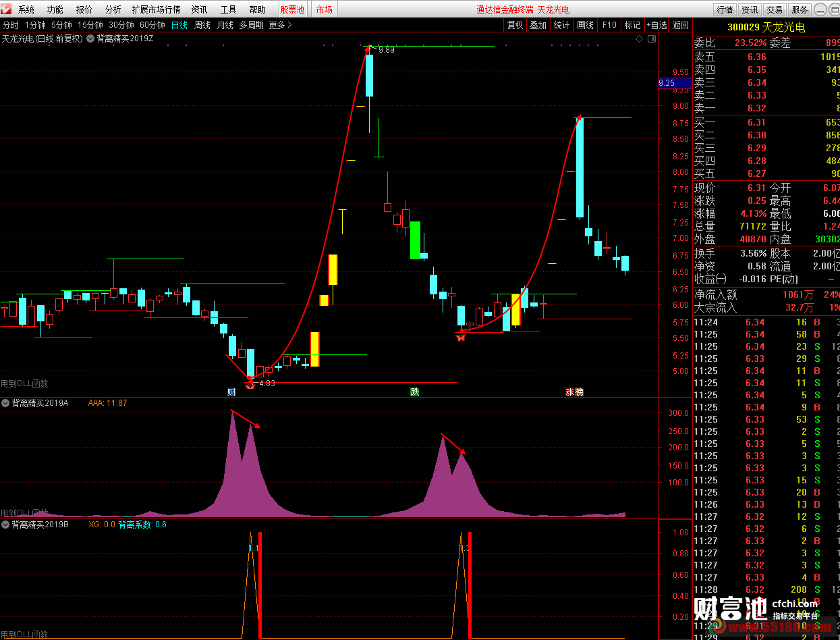The height and width of the screenshot is (640, 840).
Task: Switch to 5分钟 period
Action: (61, 25)
